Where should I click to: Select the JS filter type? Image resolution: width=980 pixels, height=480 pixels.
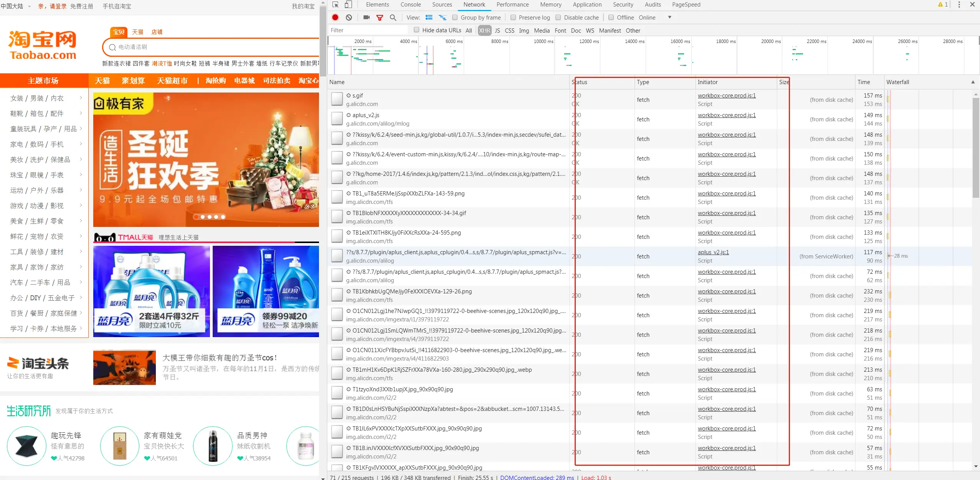[x=497, y=30]
